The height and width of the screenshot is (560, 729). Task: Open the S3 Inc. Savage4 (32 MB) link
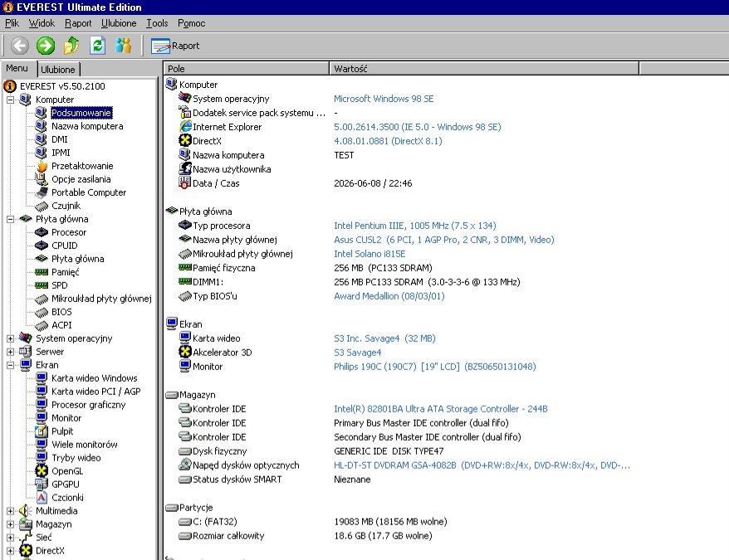click(x=384, y=338)
